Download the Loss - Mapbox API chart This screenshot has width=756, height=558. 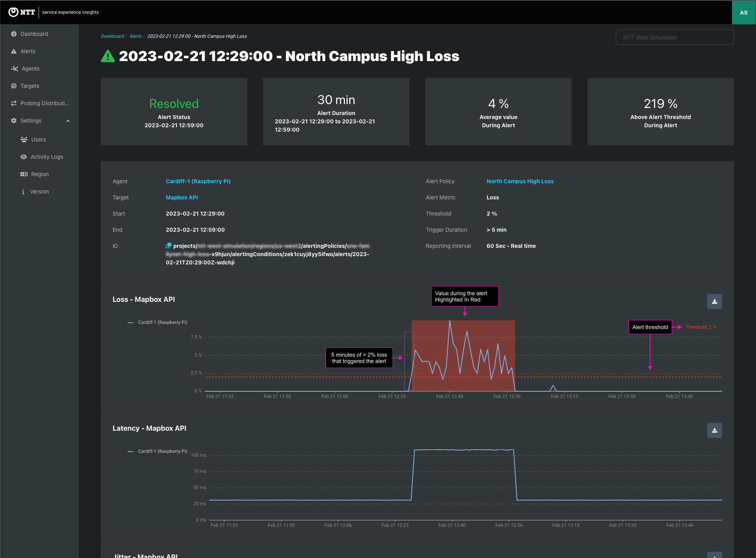[714, 301]
